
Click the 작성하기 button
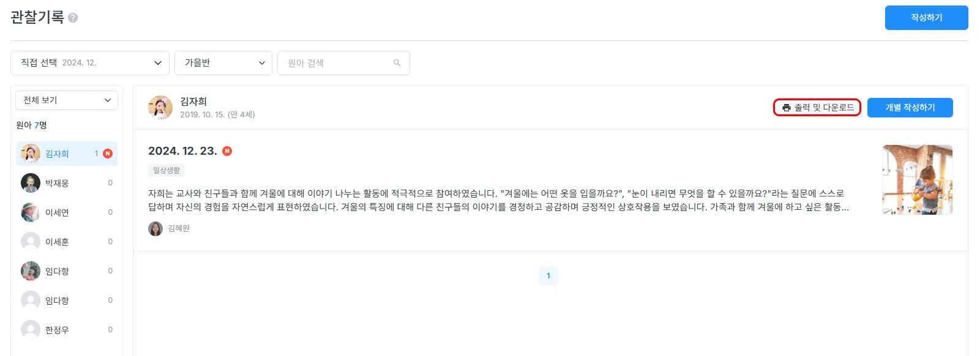926,18
